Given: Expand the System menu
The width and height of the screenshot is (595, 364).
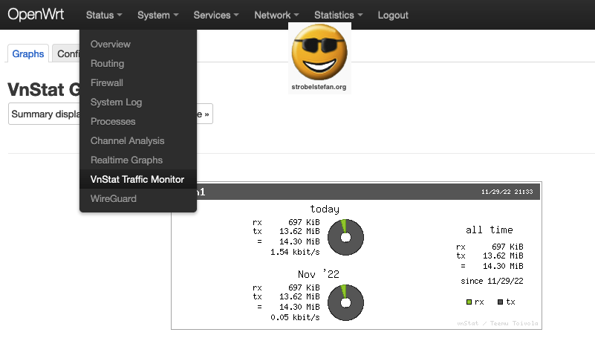Looking at the screenshot, I should pos(158,15).
